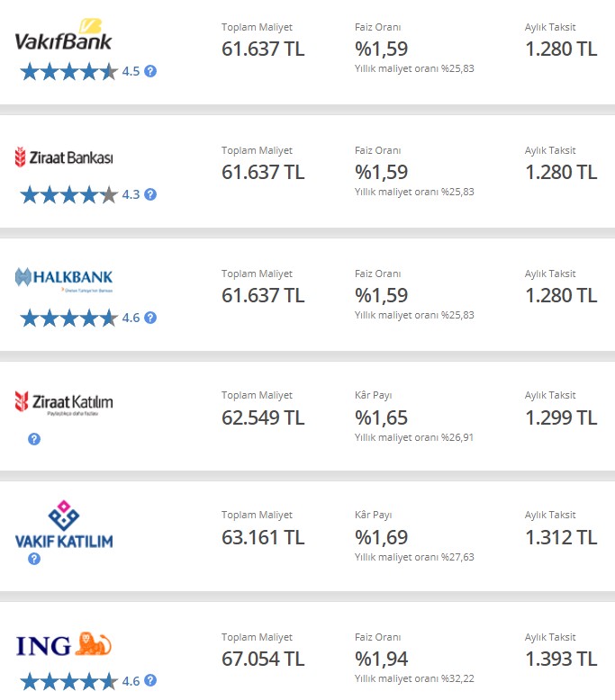Viewport: 615px width, 700px height.
Task: Click the VakıfBank star rating
Action: (x=68, y=71)
